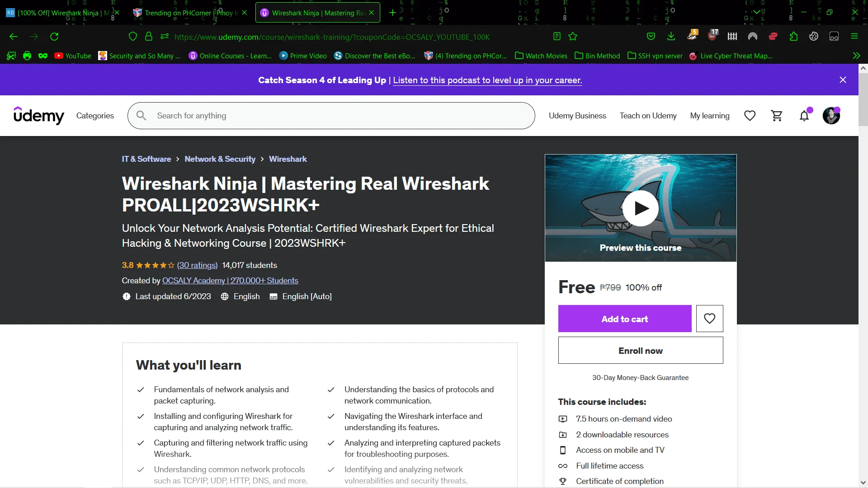Open Online Courses - Learn bookmark

click(x=230, y=56)
